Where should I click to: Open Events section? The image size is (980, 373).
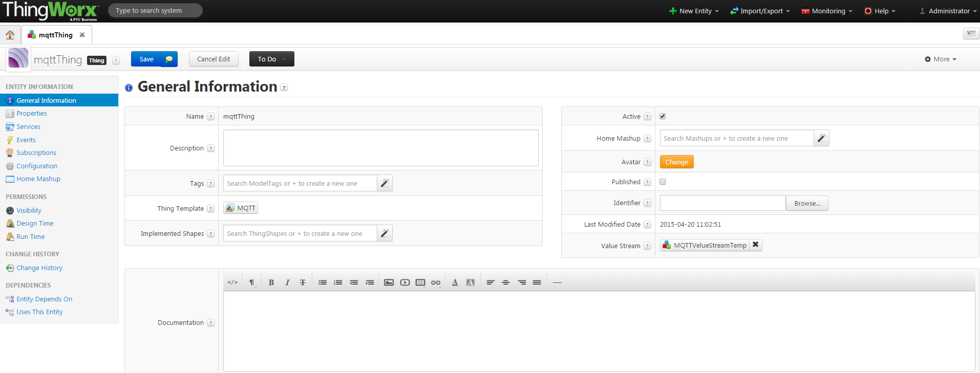point(26,140)
